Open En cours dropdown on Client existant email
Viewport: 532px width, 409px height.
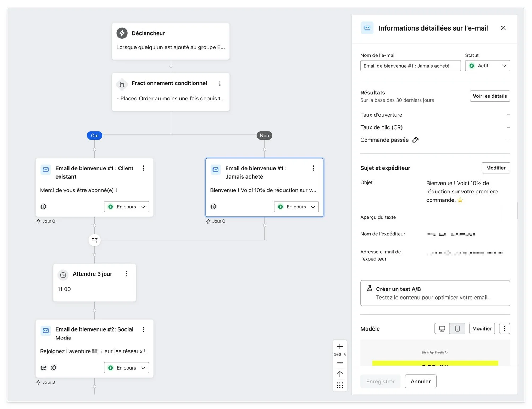[127, 207]
